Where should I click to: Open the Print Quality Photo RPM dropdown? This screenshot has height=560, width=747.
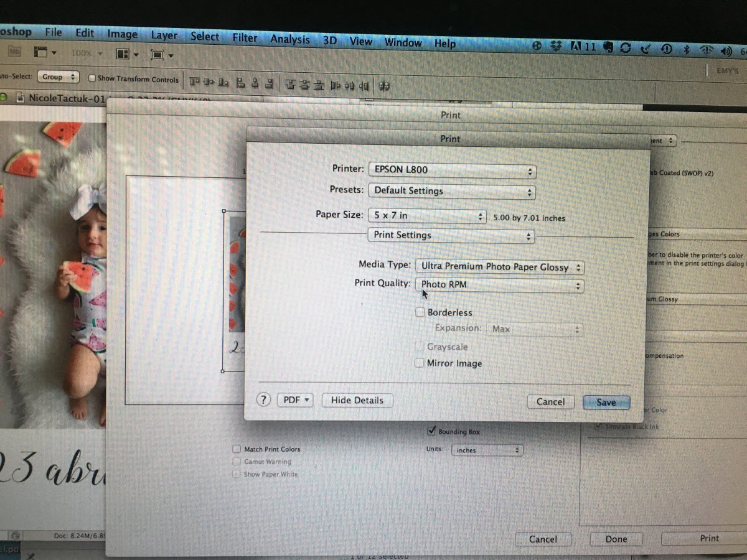point(500,285)
